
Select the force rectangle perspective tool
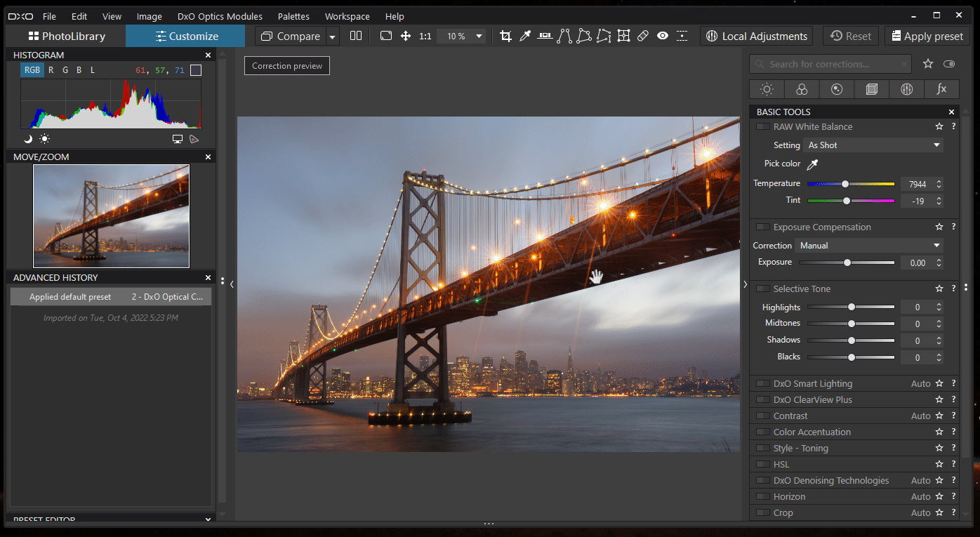tap(584, 36)
